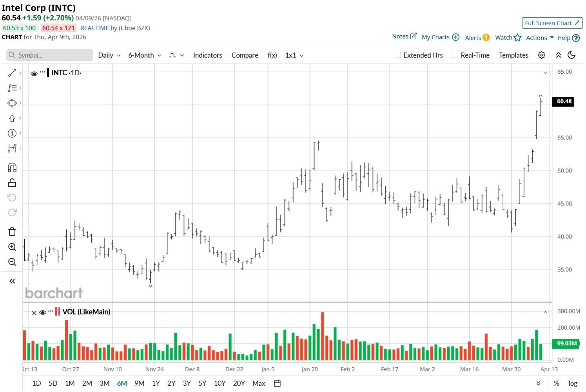Viewport: 586px width, 392px height.
Task: Expand the 6-Month period dropdown
Action: (x=145, y=55)
